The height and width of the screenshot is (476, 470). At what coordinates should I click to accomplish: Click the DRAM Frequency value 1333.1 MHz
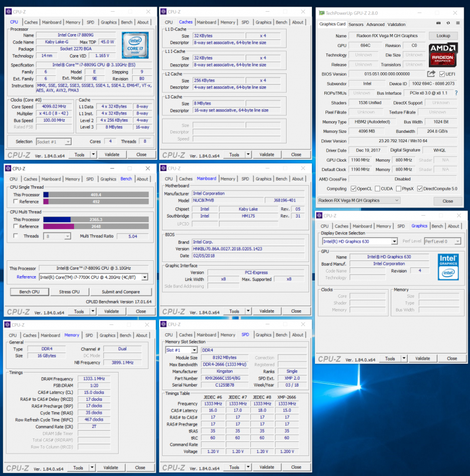point(94,378)
